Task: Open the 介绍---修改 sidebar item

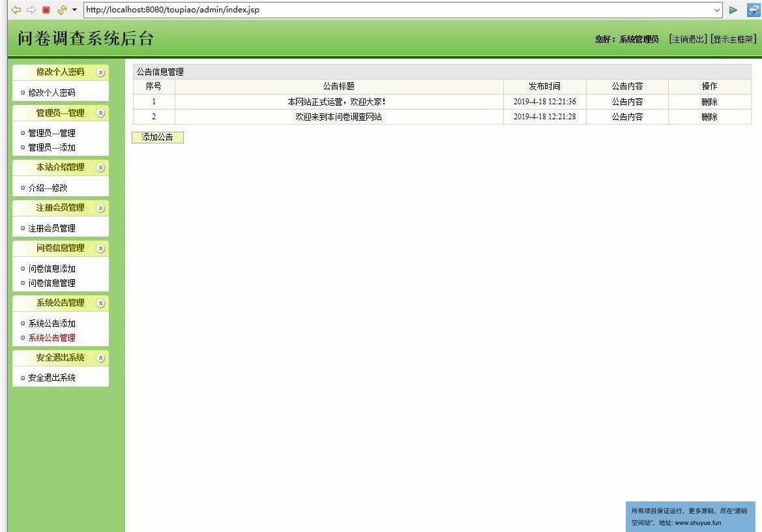Action: [48, 188]
